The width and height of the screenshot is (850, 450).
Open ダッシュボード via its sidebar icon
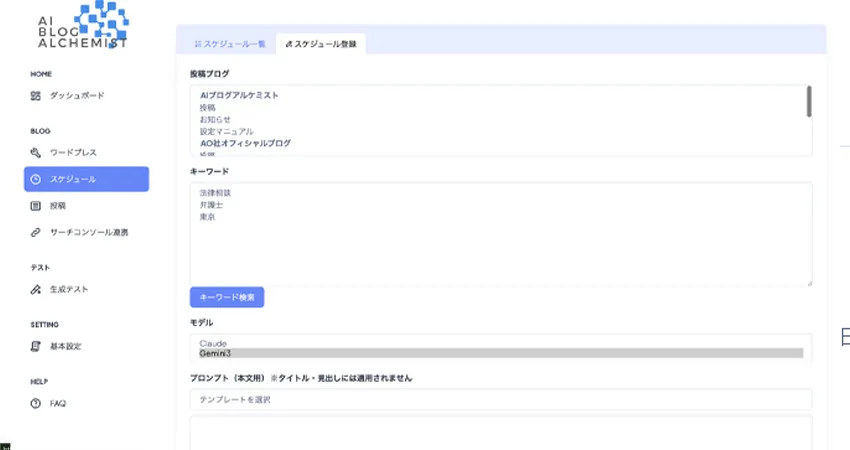pyautogui.click(x=36, y=96)
